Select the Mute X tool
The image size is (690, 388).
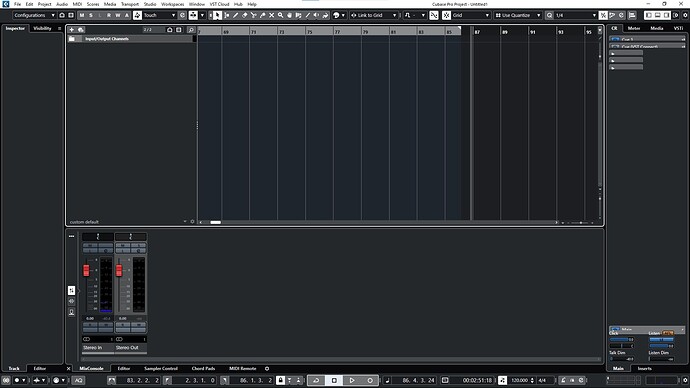(x=272, y=15)
